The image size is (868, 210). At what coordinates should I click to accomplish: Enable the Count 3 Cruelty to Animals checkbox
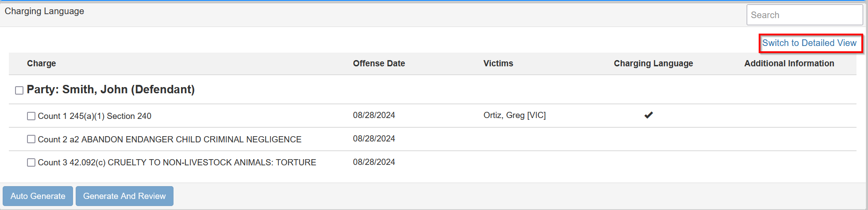pos(31,163)
